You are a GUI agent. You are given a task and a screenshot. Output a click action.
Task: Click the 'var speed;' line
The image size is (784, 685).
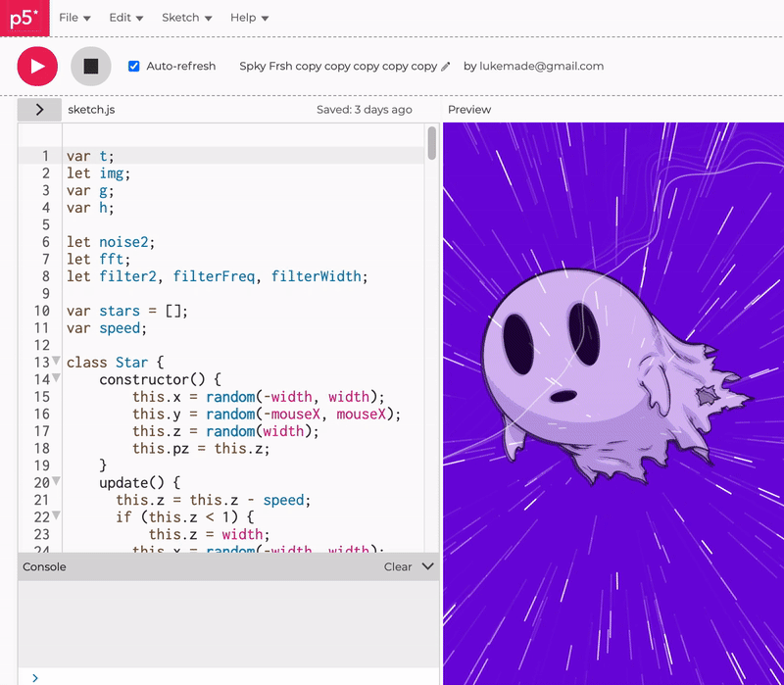point(107,328)
